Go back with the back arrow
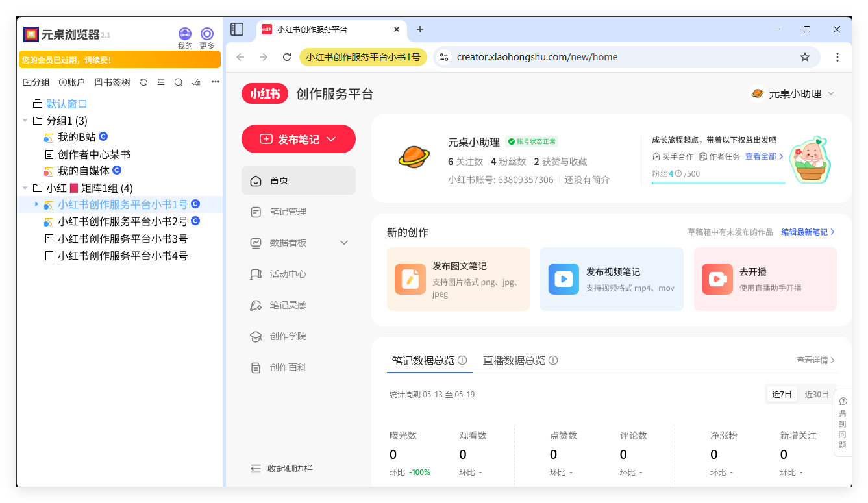This screenshot has width=868, height=503. point(240,57)
